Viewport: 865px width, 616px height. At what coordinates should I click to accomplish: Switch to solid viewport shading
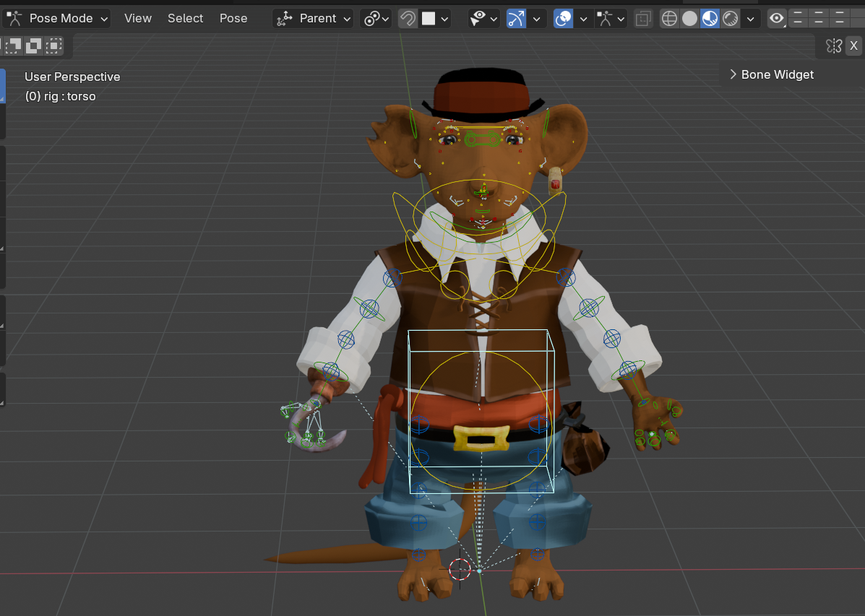pos(690,19)
